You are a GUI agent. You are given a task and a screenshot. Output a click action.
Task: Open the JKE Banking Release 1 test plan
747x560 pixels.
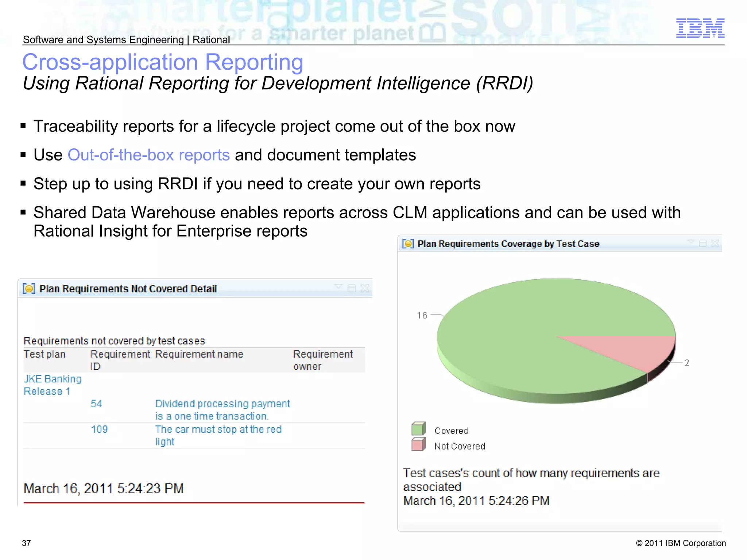tap(53, 385)
